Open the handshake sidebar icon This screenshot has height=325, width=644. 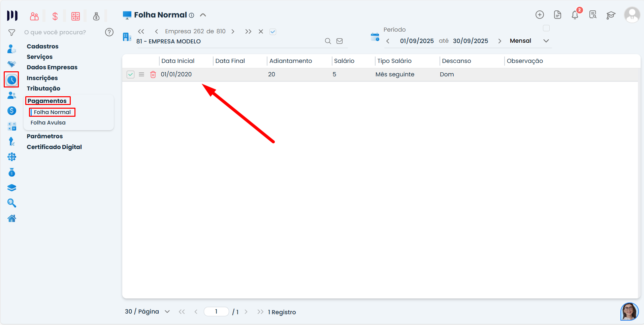(12, 64)
